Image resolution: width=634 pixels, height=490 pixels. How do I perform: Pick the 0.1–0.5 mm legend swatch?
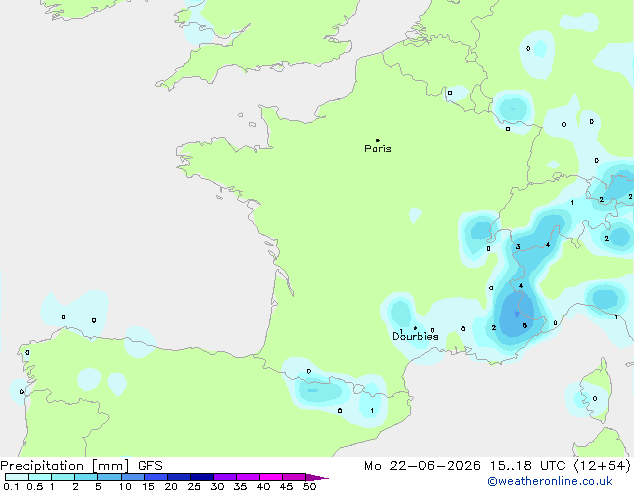click(17, 477)
